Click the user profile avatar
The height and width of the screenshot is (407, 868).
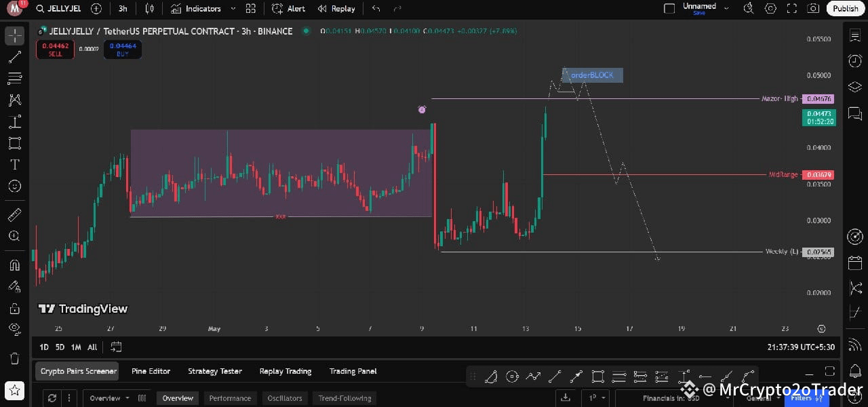click(15, 9)
